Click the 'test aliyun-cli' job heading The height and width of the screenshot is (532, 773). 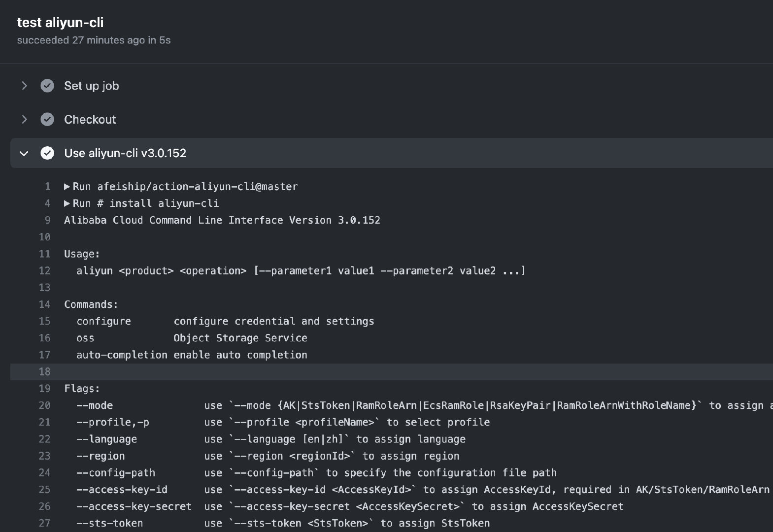(60, 23)
